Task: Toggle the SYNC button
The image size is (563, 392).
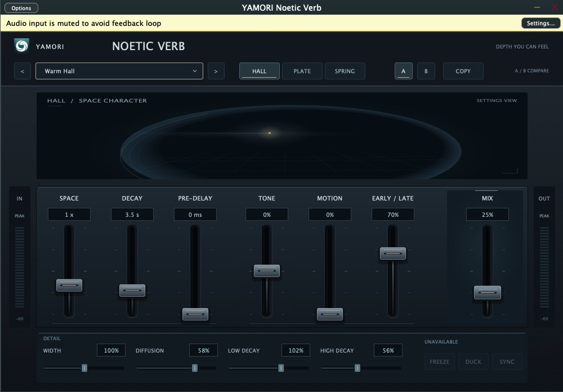Action: pos(507,362)
